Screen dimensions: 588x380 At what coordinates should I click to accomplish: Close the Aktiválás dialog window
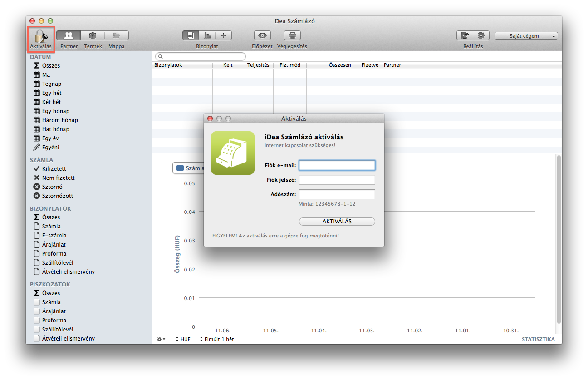coord(210,118)
